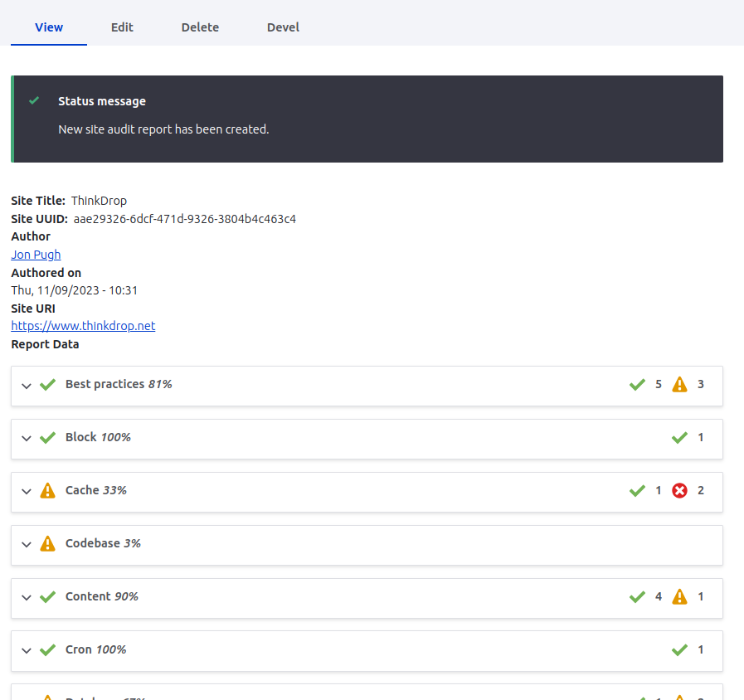Switch to the Edit tab
Image resolution: width=744 pixels, height=700 pixels.
tap(121, 27)
